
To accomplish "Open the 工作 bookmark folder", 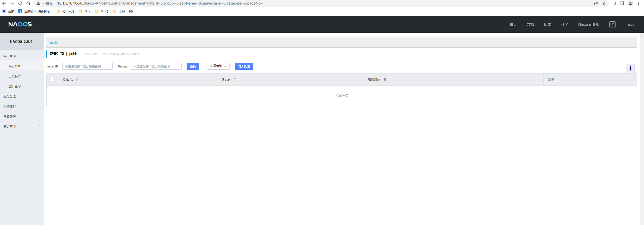I will click(119, 11).
